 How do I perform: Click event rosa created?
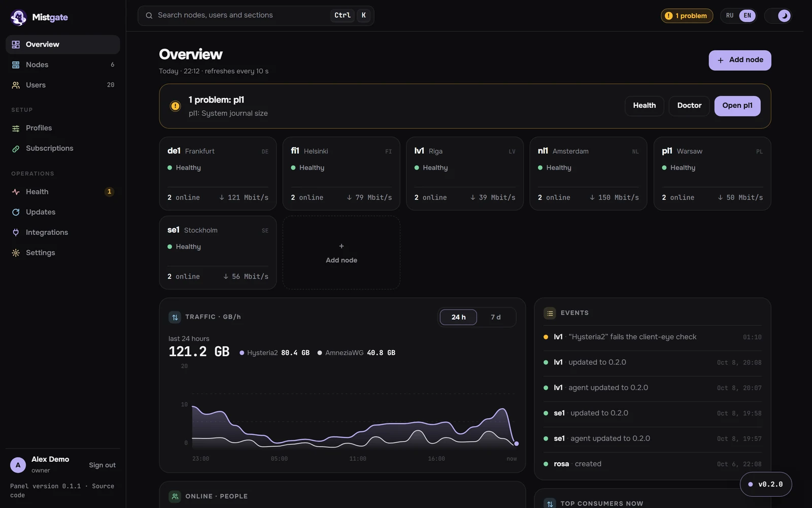(x=653, y=464)
